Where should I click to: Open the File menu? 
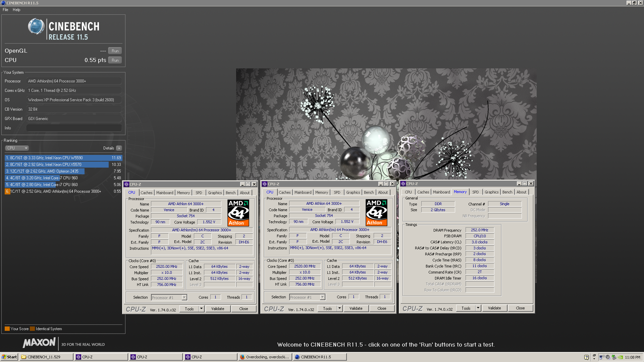coord(5,10)
